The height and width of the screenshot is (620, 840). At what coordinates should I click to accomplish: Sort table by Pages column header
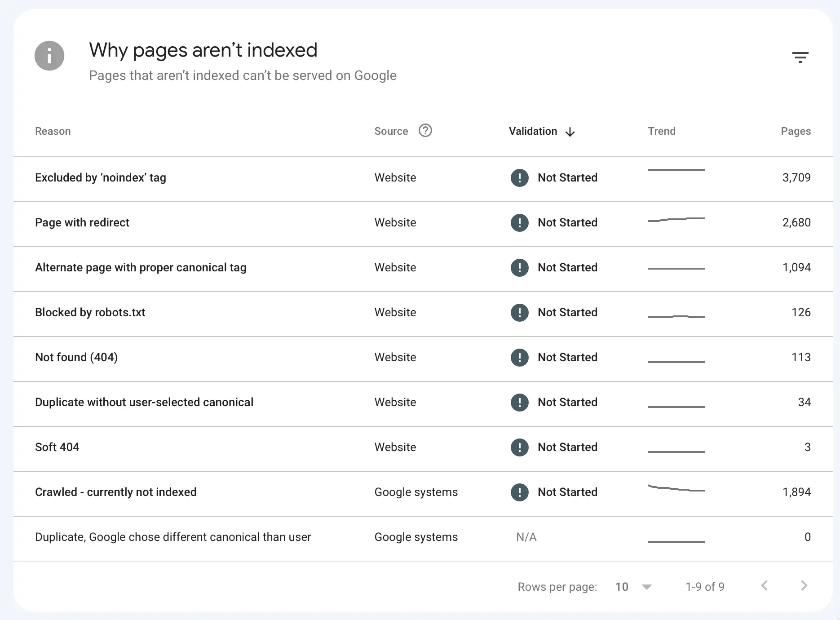point(796,131)
